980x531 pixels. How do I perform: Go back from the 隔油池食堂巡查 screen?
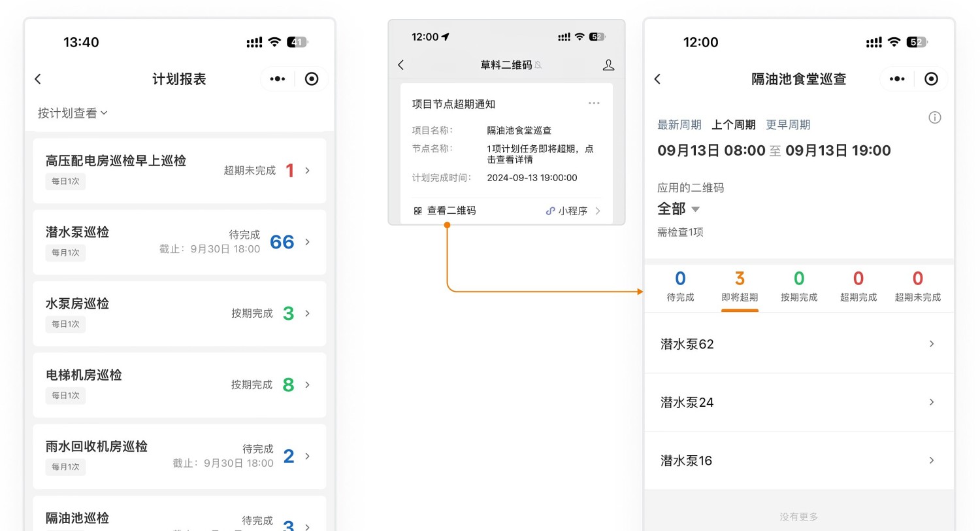point(657,79)
